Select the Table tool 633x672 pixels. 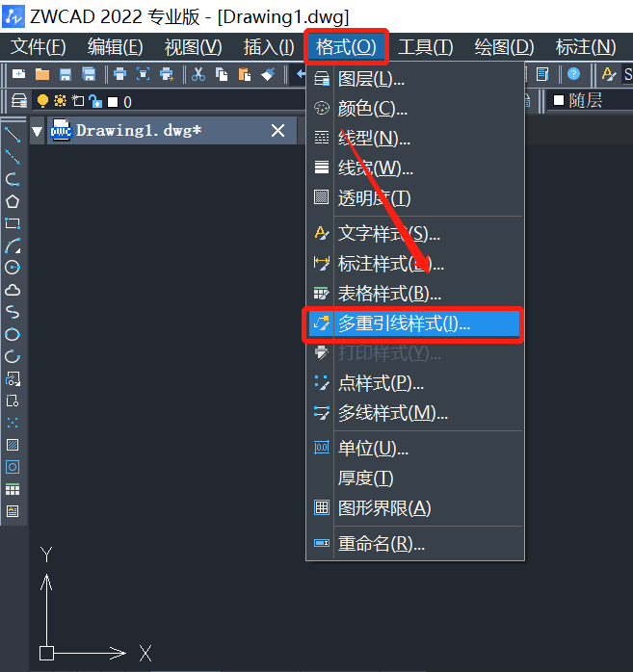(x=13, y=489)
